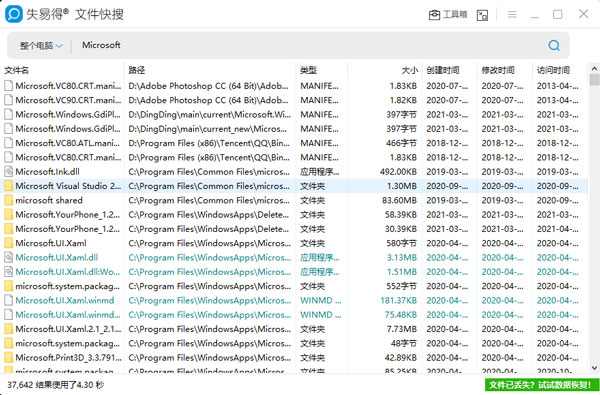Screen dimensions: 600x395
Task: Click path D:\DingDing\main\current\Microsoft.Wi...
Action: click(x=210, y=114)
